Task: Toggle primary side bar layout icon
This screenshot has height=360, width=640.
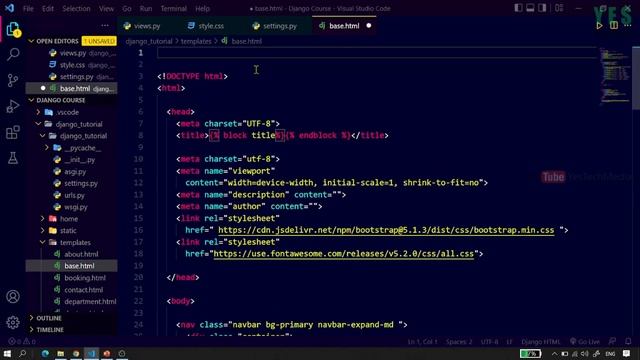Action: 518,8
